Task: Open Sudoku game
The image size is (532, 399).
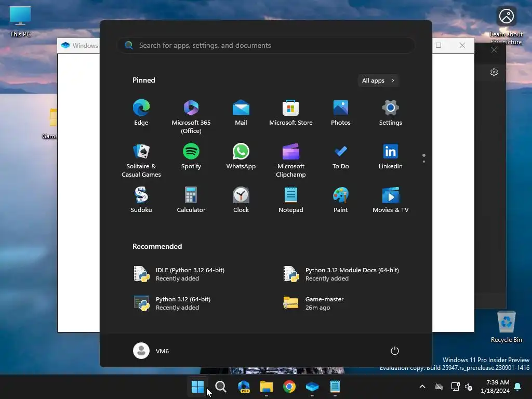Action: tap(141, 200)
